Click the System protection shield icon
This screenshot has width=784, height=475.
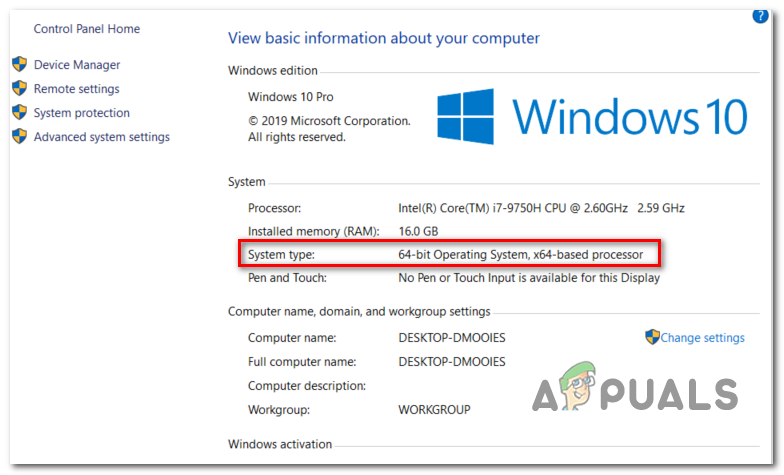[x=20, y=112]
